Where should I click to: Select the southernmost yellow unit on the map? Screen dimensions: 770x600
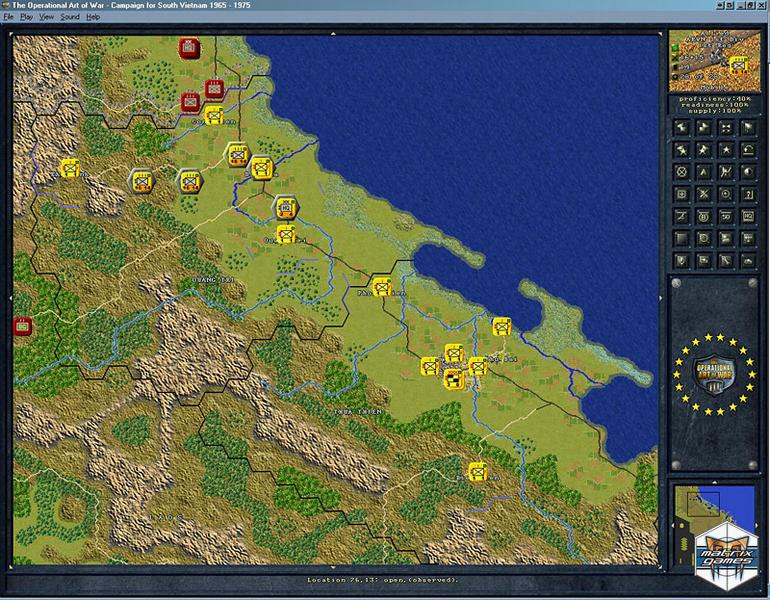tap(477, 472)
